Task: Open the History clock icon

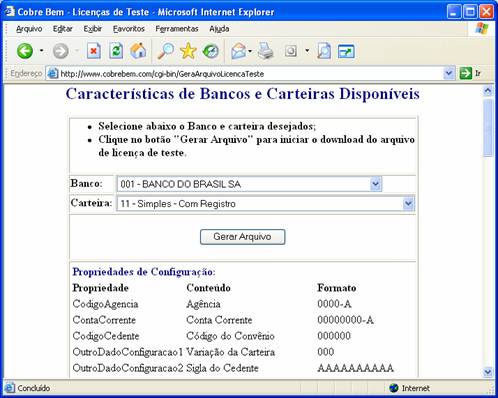Action: click(x=211, y=51)
